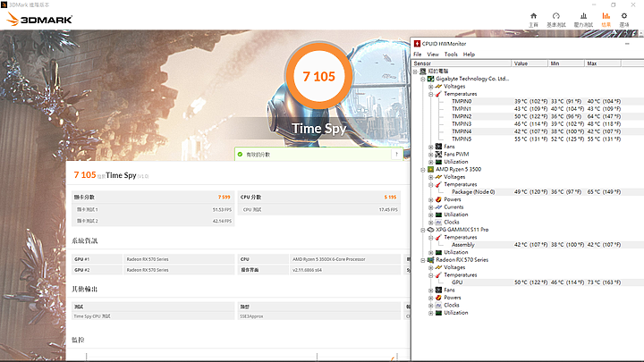
Task: Select the Gigabyte motherboard icon
Action: coord(430,79)
